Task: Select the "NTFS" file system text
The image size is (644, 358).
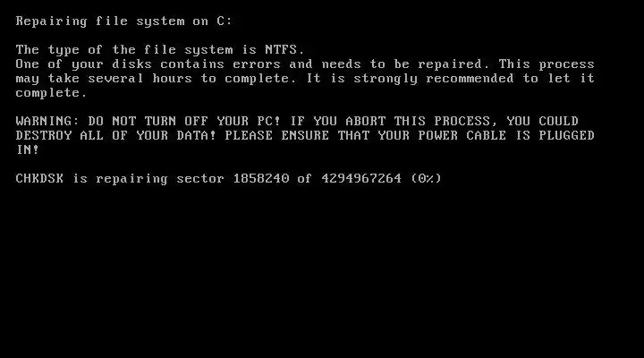Action: coord(281,49)
